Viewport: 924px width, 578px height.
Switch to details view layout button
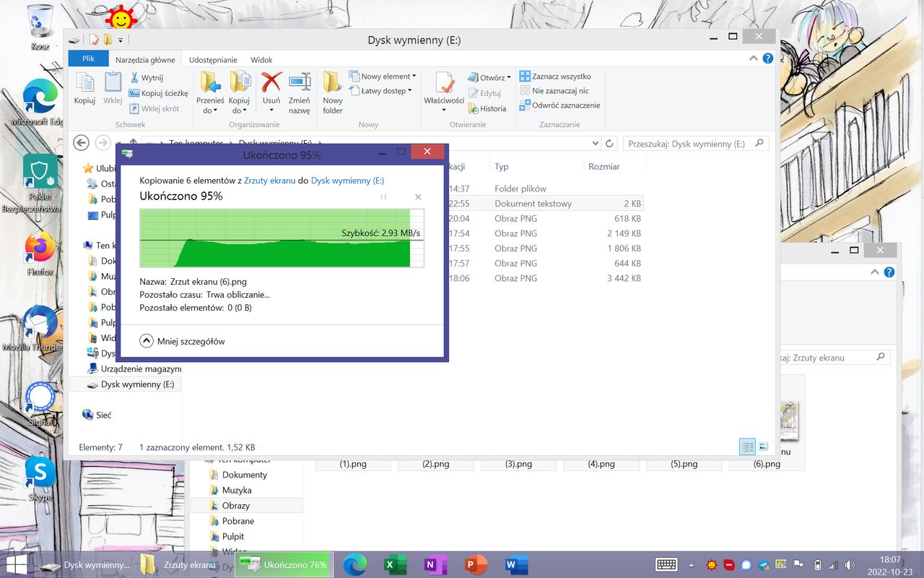point(748,447)
